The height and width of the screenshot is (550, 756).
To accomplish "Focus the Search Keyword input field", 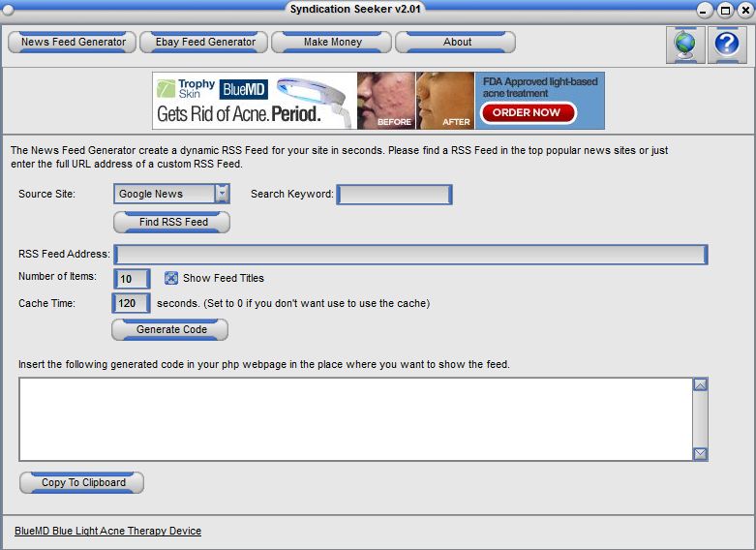I will (x=394, y=195).
